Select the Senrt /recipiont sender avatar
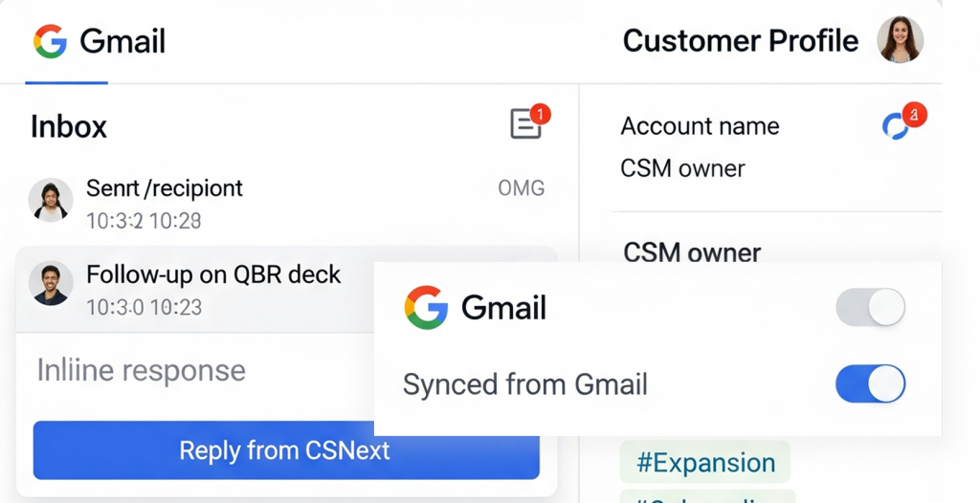 coord(51,200)
